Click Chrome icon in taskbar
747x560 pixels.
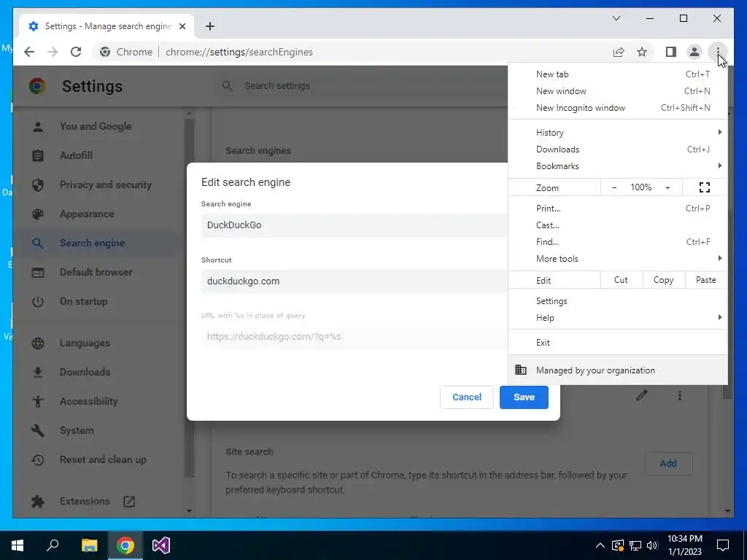[125, 545]
